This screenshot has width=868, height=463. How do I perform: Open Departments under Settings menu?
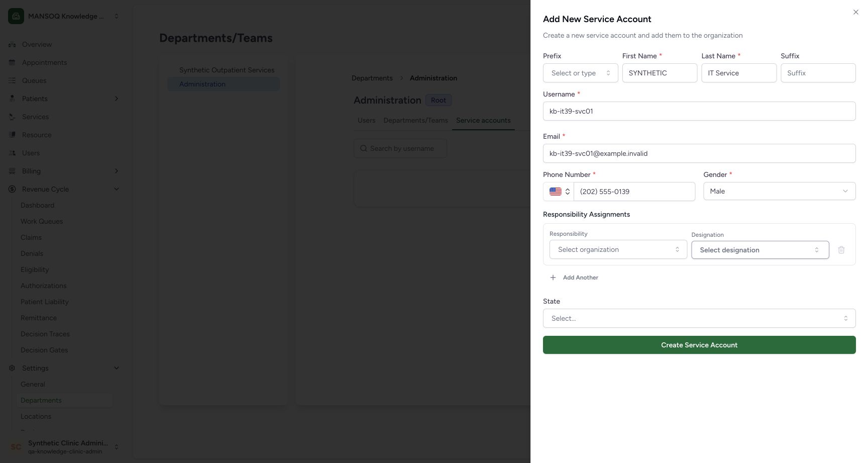tap(64, 400)
